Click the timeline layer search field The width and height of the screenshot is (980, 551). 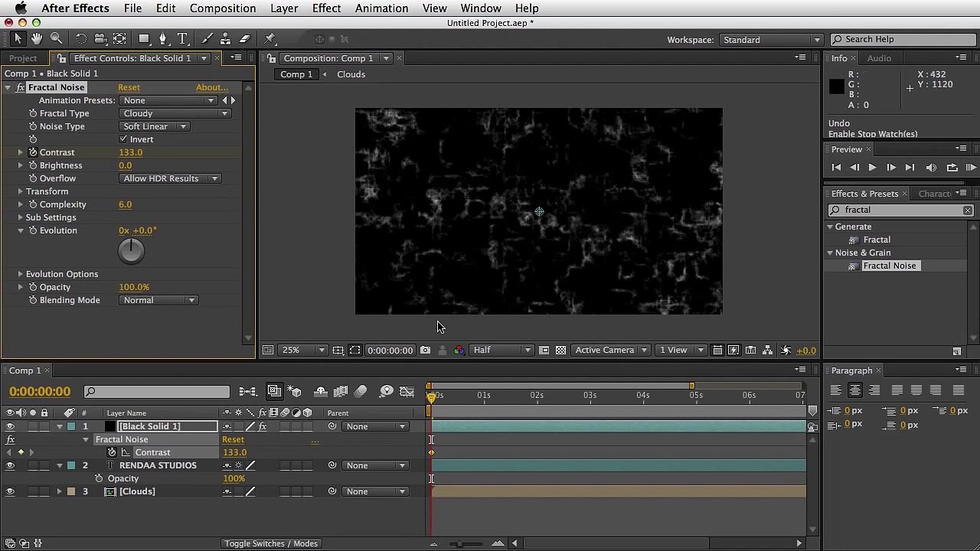[157, 392]
